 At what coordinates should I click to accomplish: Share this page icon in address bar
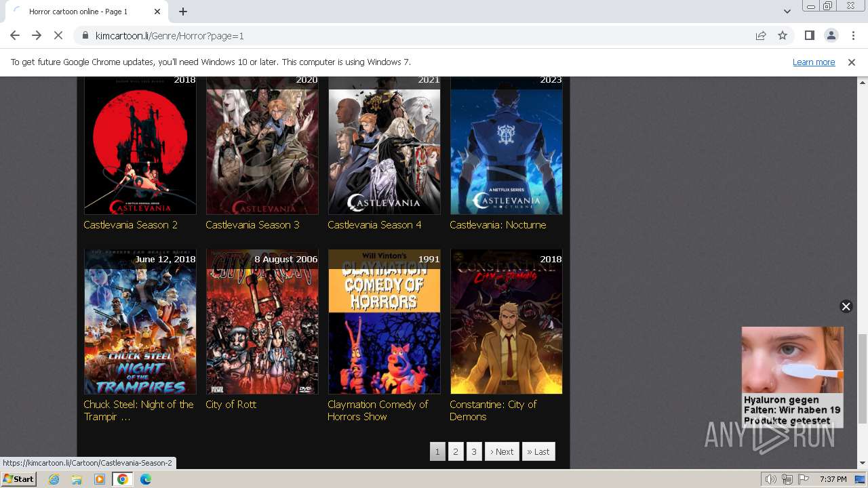click(x=761, y=35)
